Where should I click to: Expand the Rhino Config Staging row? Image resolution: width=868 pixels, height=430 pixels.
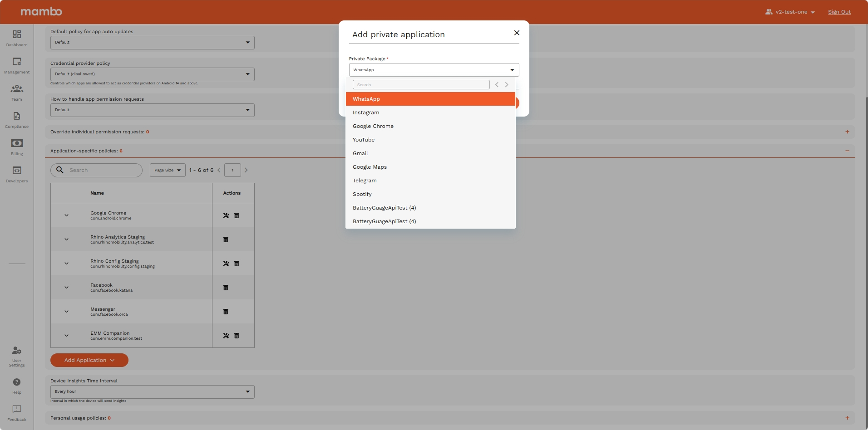point(66,264)
